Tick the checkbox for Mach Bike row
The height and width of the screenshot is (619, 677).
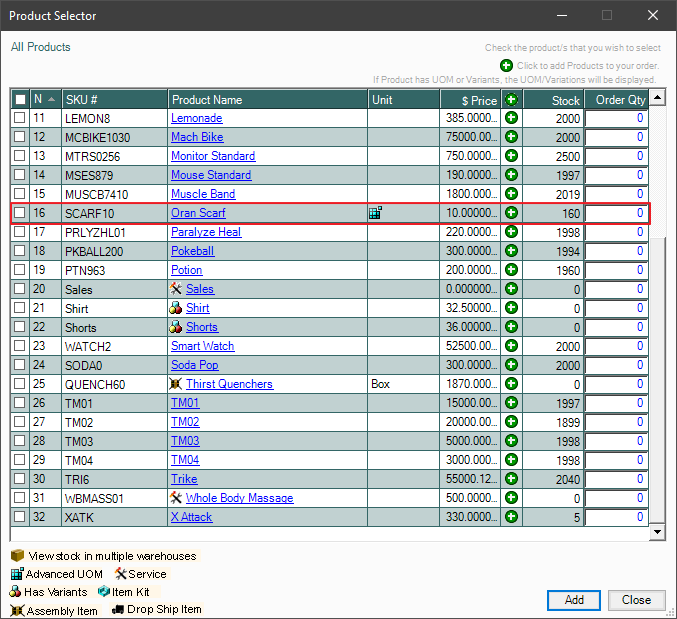20,137
